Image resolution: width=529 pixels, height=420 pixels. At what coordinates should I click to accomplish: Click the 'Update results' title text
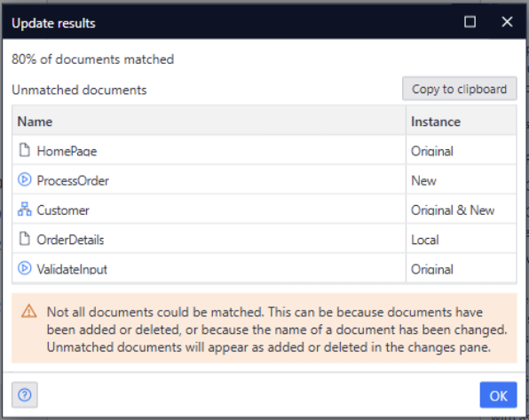53,23
